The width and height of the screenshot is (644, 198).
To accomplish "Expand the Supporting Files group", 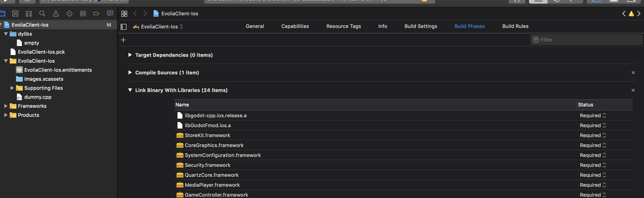I will coord(12,88).
